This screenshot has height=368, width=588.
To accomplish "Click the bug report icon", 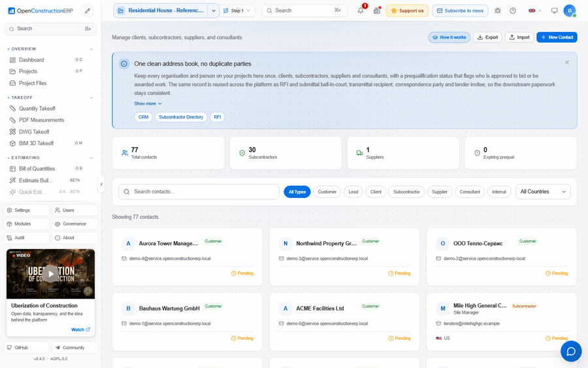I will [x=498, y=10].
